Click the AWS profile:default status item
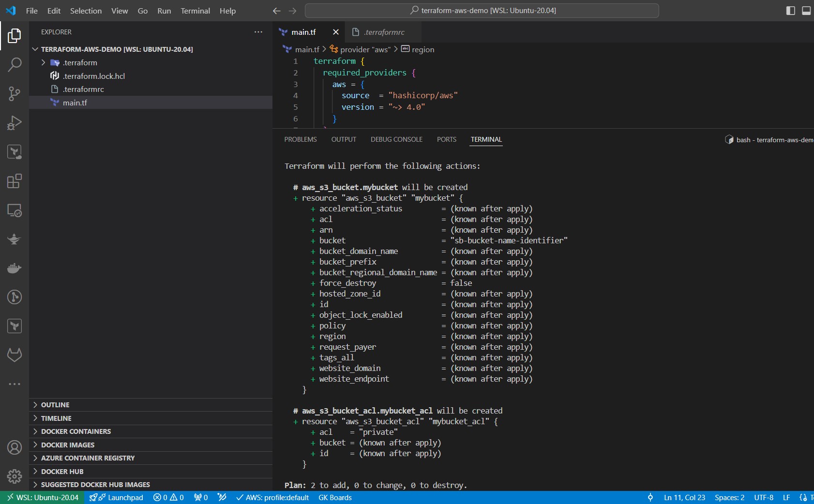 tap(272, 497)
